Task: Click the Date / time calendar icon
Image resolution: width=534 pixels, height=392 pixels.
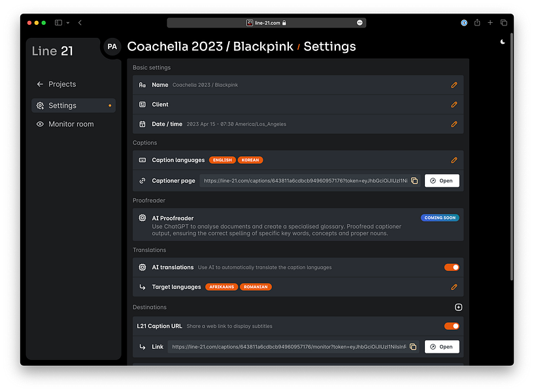Action: click(x=142, y=124)
